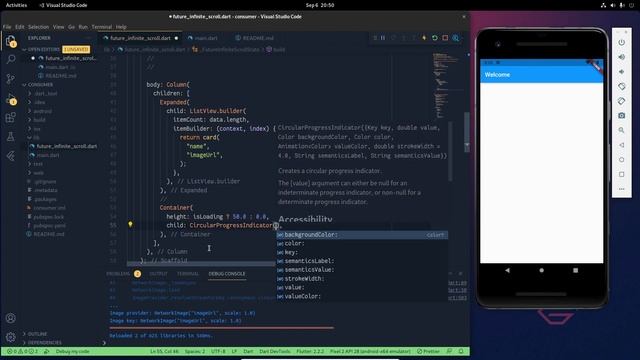
Task: Open the File menu
Action: coord(7,27)
